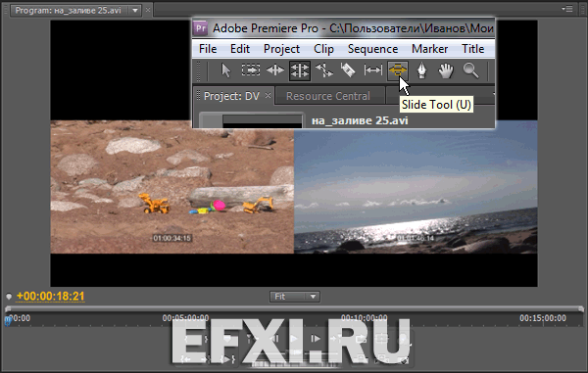Click the viewing area bar above ruler

[294, 308]
